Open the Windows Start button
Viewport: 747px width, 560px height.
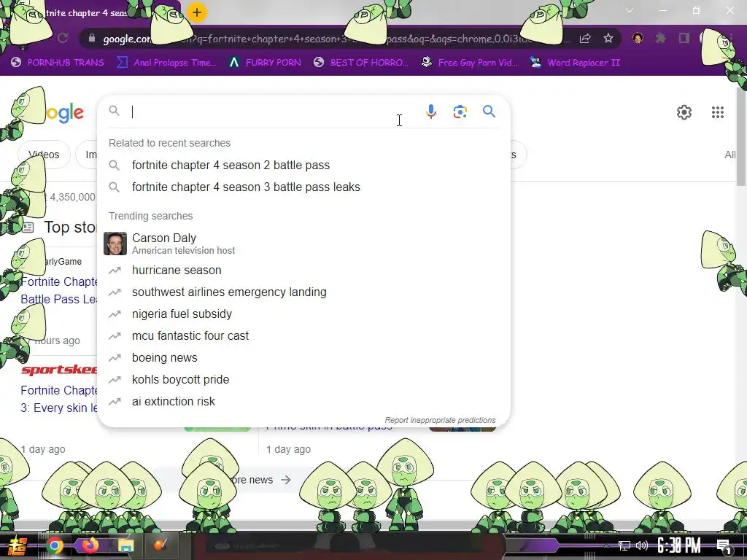click(18, 545)
